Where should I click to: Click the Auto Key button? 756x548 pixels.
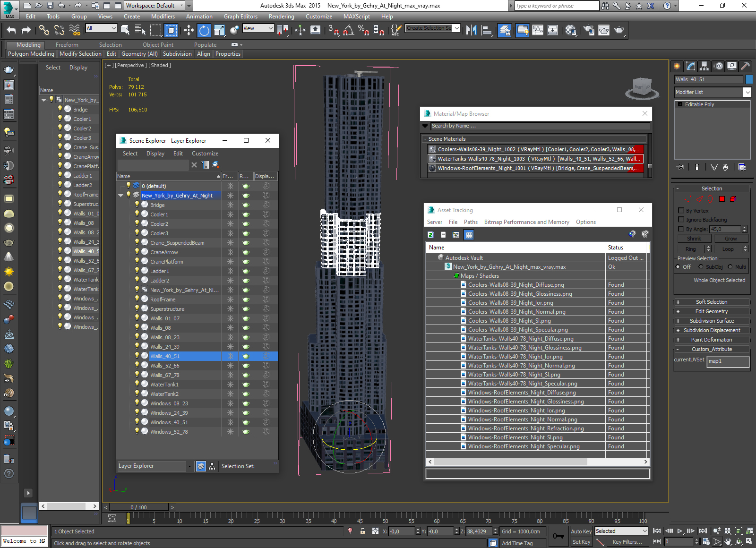(x=581, y=531)
